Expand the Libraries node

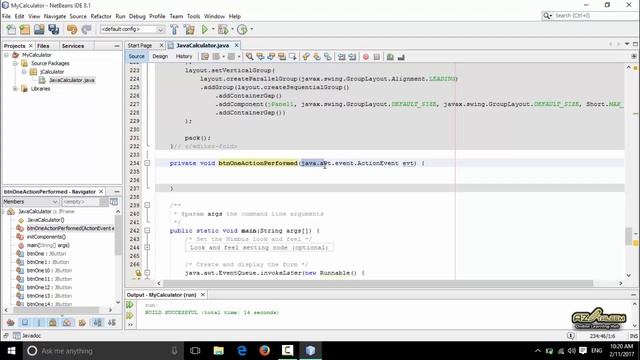[15, 89]
